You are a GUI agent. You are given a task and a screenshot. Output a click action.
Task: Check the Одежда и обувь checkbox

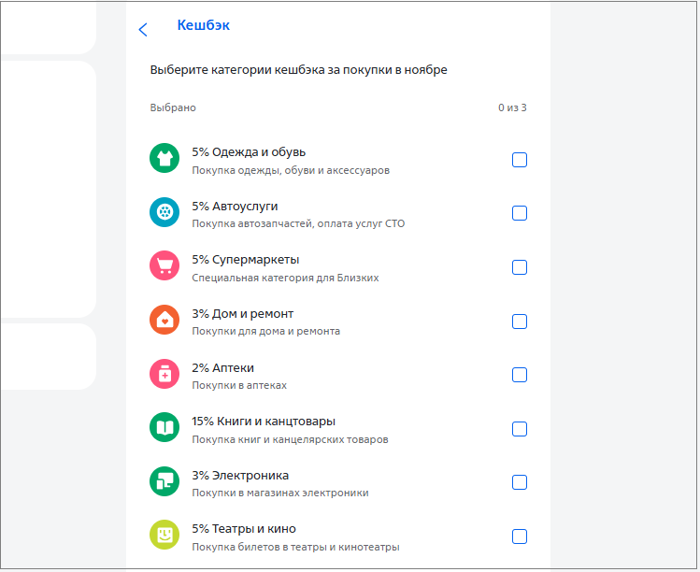(x=519, y=160)
